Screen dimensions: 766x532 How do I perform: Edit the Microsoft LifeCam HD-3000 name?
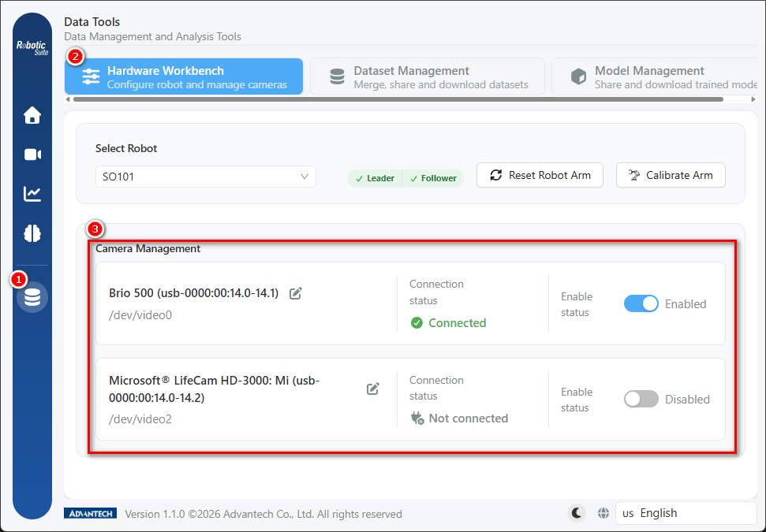point(372,389)
